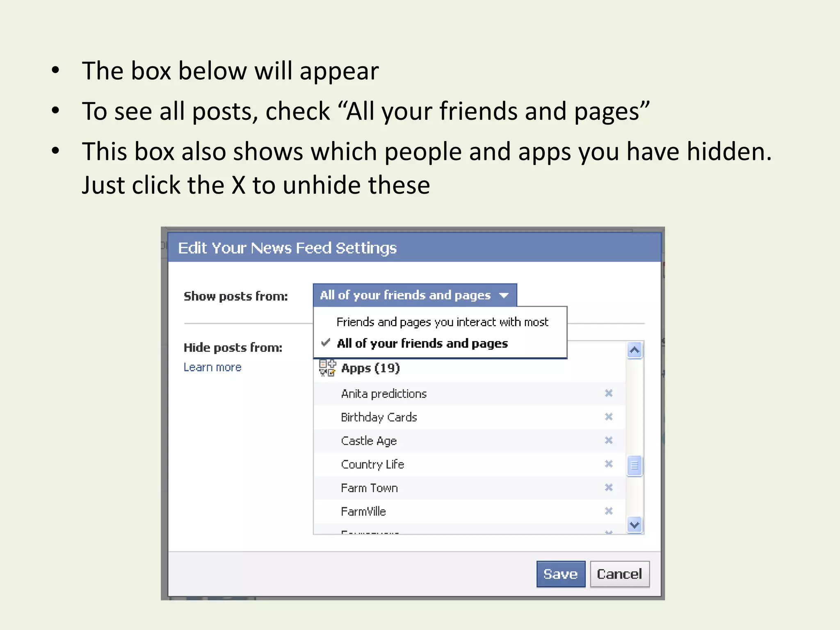Click the Edit Your News Feed Settings title
This screenshot has width=840, height=630.
pyautogui.click(x=287, y=248)
